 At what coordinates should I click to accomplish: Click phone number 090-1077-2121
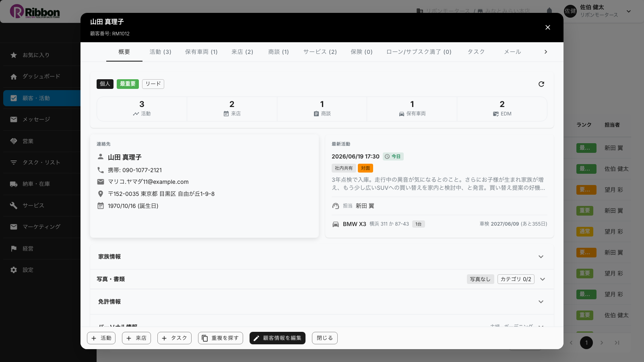point(142,170)
